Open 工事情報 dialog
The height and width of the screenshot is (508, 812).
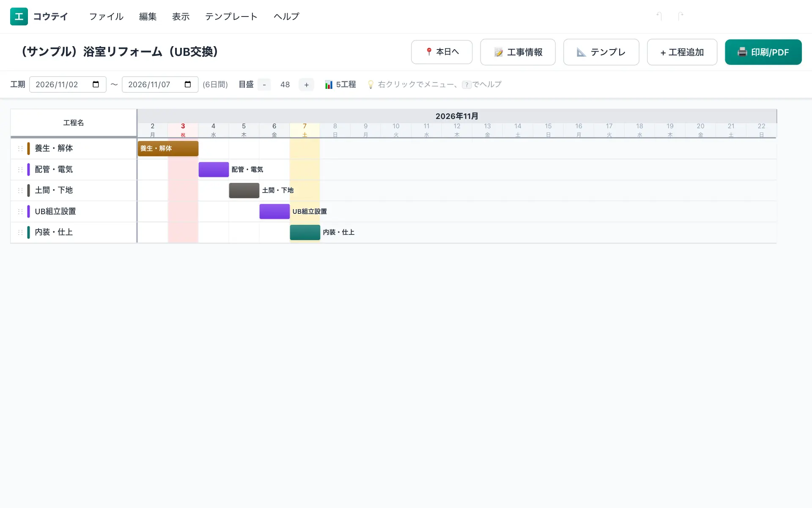[x=518, y=52]
